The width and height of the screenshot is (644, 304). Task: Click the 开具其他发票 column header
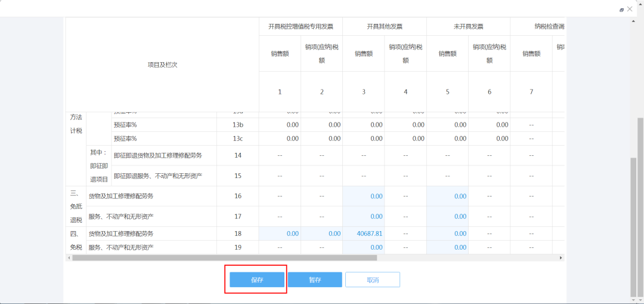pyautogui.click(x=385, y=27)
